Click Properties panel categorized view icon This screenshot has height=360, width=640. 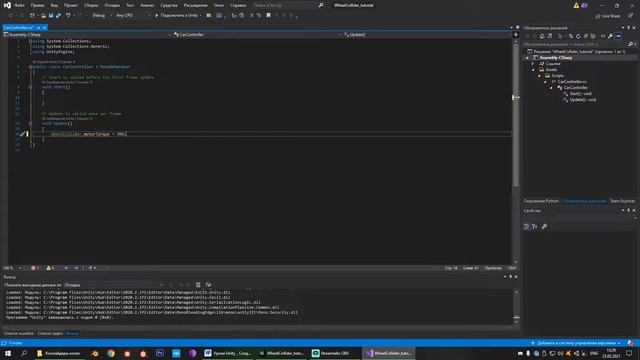pyautogui.click(x=527, y=227)
